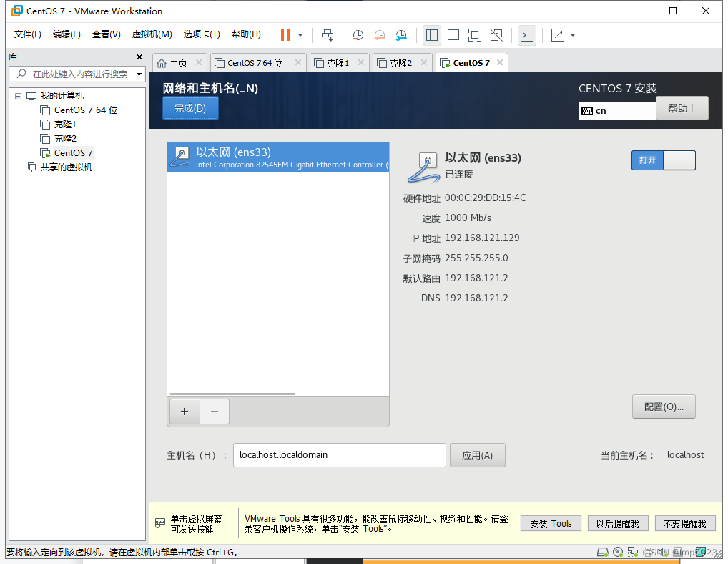Open the 虚拟机(M) menu
Image resolution: width=728 pixels, height=564 pixels.
tap(152, 34)
